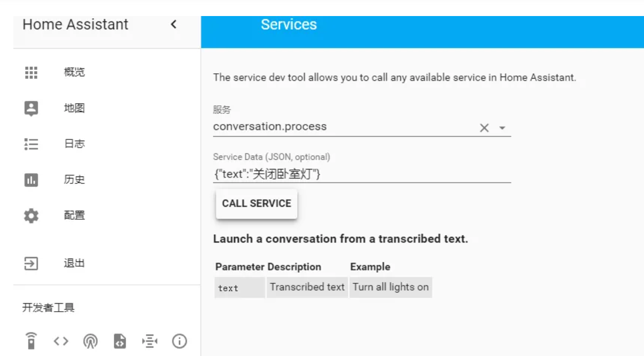Collapse the Home Assistant sidebar chevron
This screenshot has height=356, width=644.
tap(173, 25)
